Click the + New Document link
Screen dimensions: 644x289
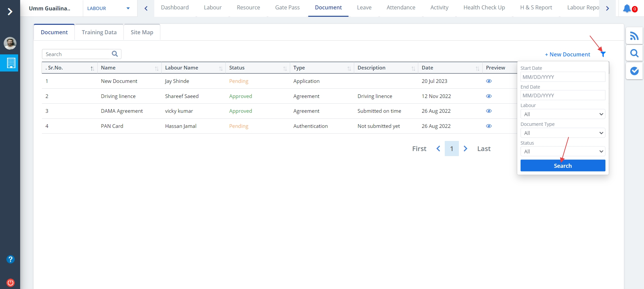567,54
